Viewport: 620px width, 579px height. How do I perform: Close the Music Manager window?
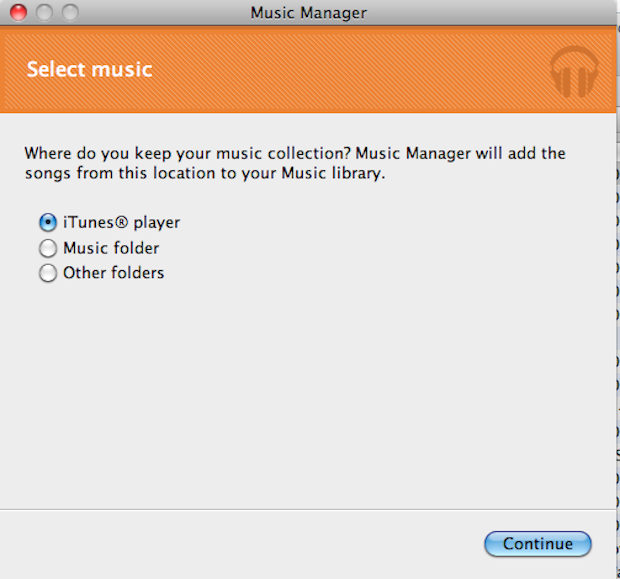[19, 14]
